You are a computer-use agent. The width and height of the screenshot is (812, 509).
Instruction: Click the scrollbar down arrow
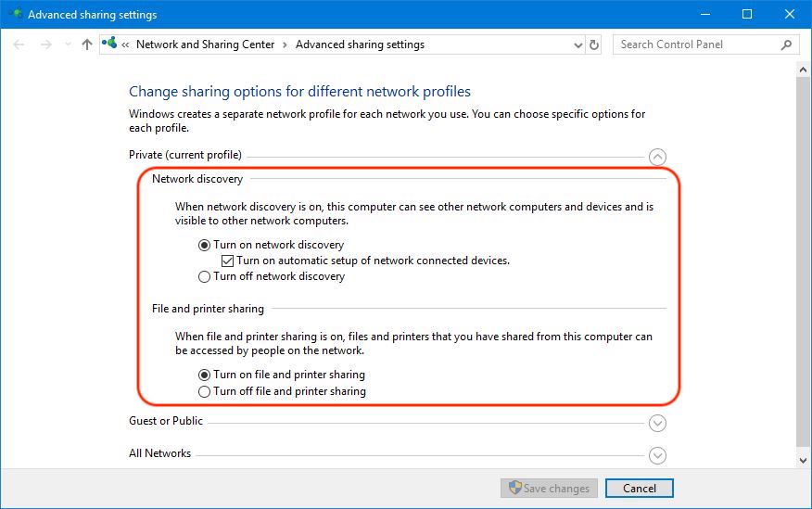click(x=804, y=461)
